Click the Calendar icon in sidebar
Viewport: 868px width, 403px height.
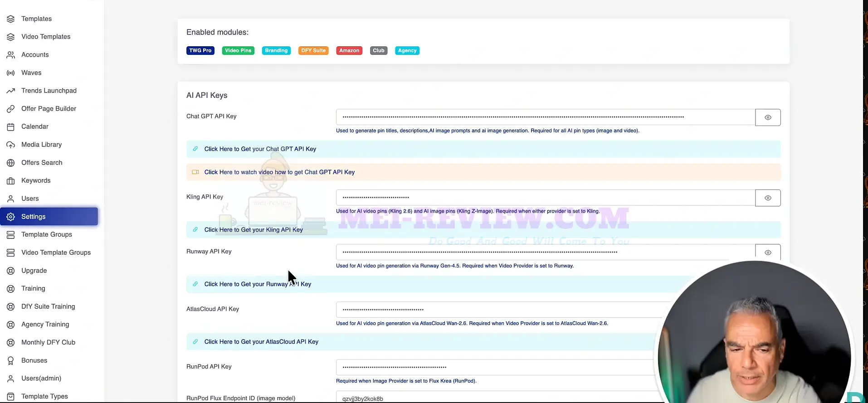click(x=11, y=127)
